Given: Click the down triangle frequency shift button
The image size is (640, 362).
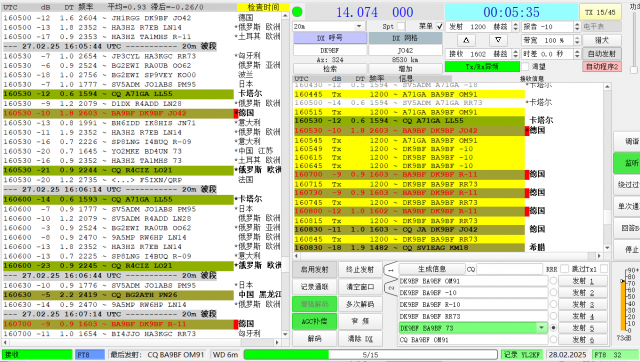Looking at the screenshot, I should coord(498,40).
